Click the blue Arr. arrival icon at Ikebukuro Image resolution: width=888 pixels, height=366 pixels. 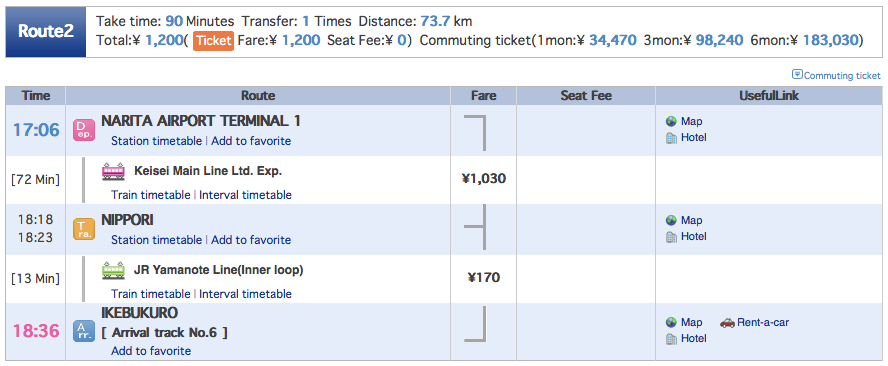84,331
